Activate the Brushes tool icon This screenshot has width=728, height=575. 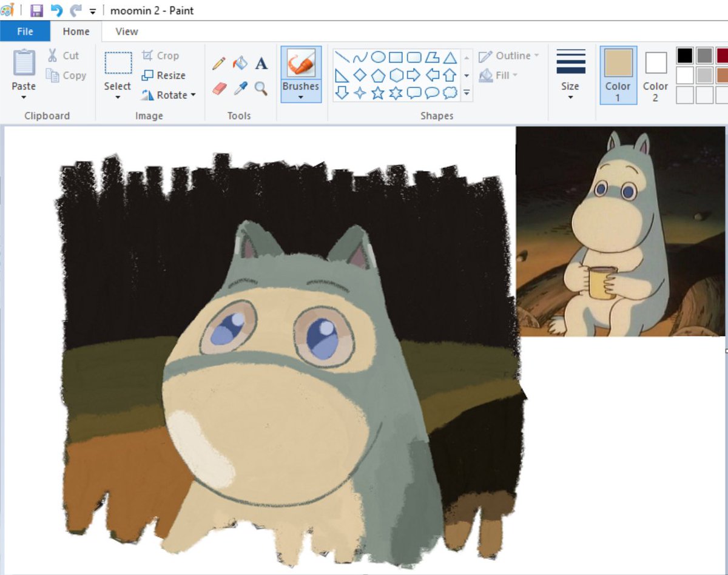pyautogui.click(x=301, y=62)
